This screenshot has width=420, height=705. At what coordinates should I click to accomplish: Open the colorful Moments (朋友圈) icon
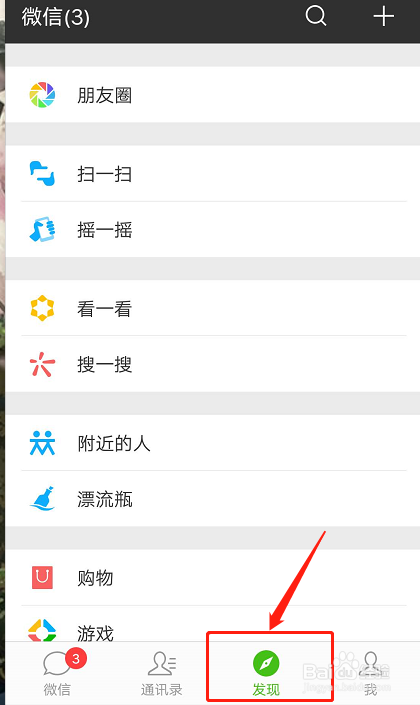point(42,95)
